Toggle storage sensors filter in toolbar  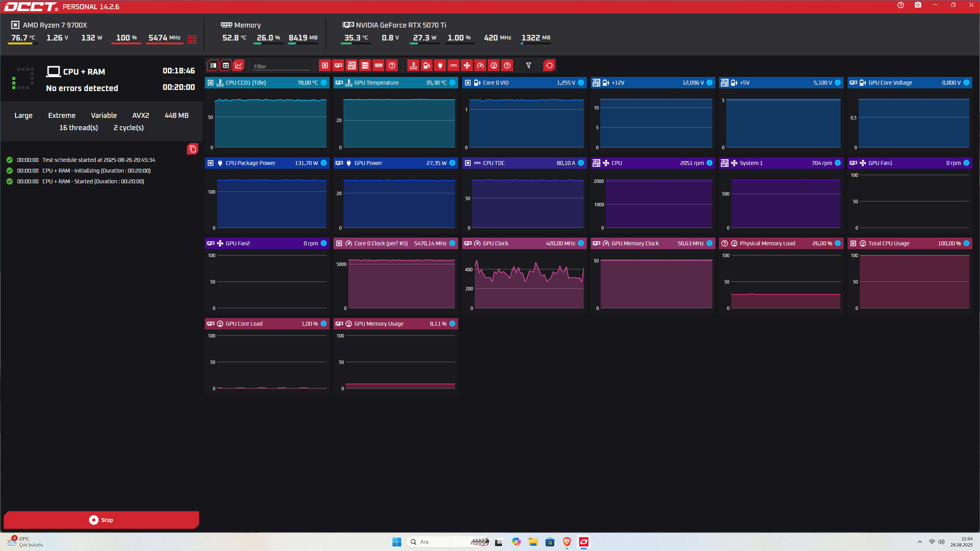point(365,65)
